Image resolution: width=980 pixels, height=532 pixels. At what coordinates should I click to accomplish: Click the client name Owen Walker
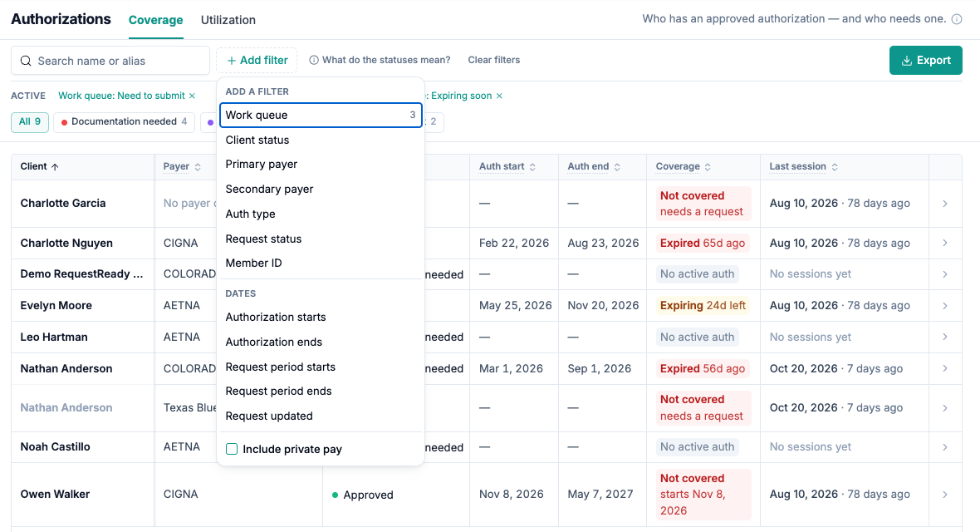55,495
